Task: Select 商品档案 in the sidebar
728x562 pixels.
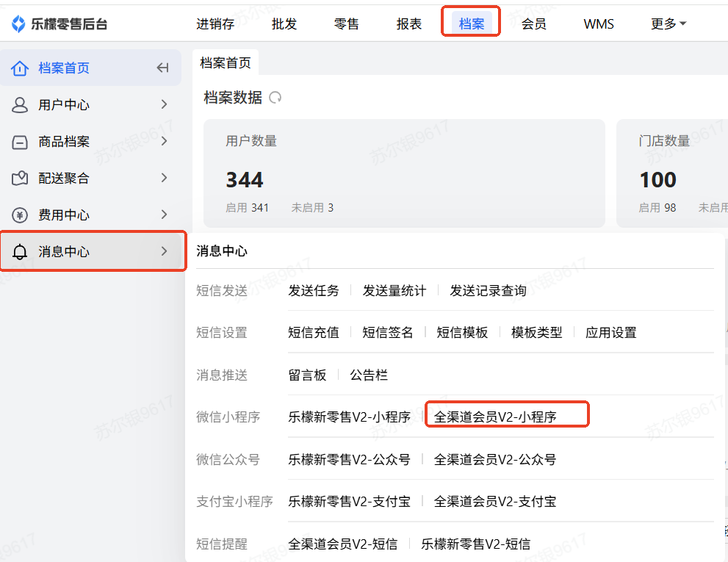Action: pyautogui.click(x=90, y=141)
